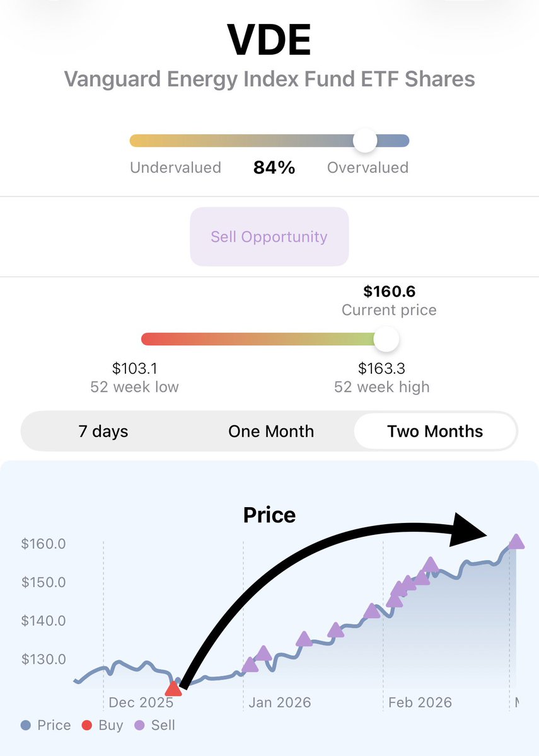Select the Two Months tab
The width and height of the screenshot is (539, 756).
coord(435,432)
